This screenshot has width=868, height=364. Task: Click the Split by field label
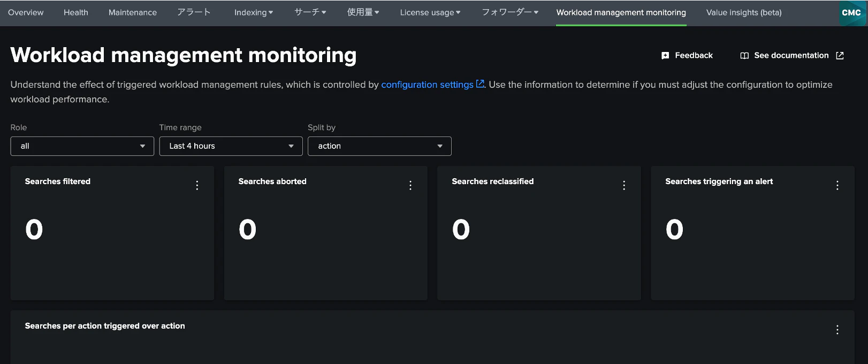pyautogui.click(x=322, y=127)
